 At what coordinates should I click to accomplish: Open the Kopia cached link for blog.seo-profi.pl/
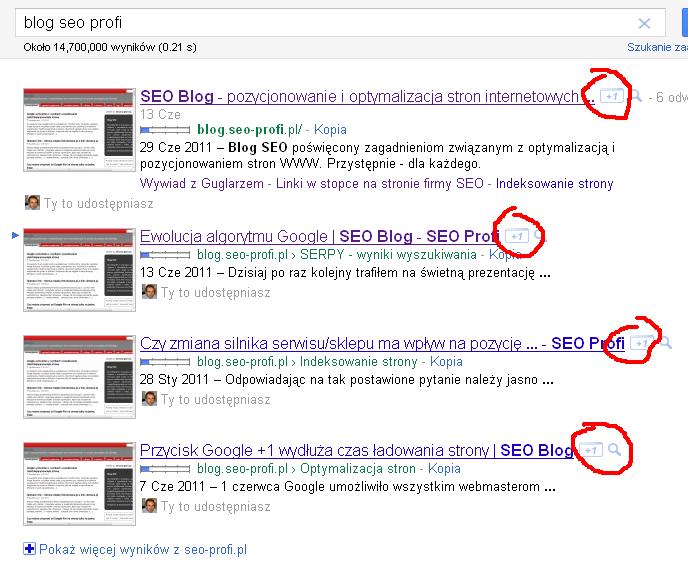tap(330, 130)
